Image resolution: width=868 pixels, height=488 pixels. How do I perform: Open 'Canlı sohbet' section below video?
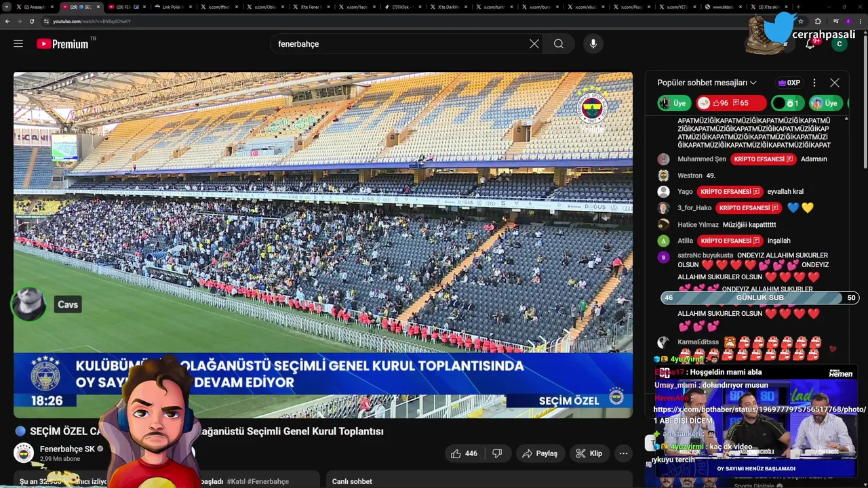pos(352,481)
